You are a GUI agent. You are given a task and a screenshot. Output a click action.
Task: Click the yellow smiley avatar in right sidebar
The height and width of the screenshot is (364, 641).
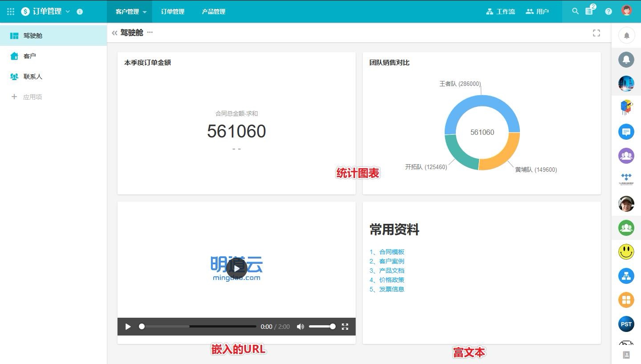point(626,251)
